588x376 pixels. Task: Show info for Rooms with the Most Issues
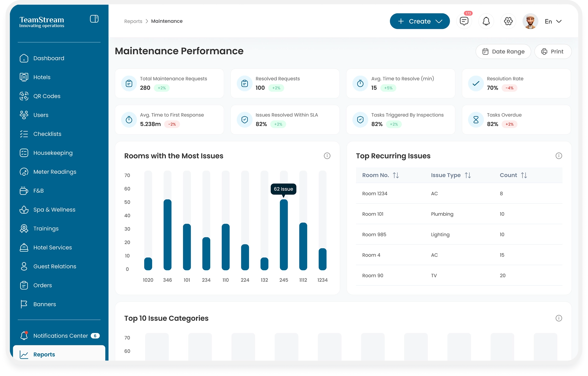[327, 156]
